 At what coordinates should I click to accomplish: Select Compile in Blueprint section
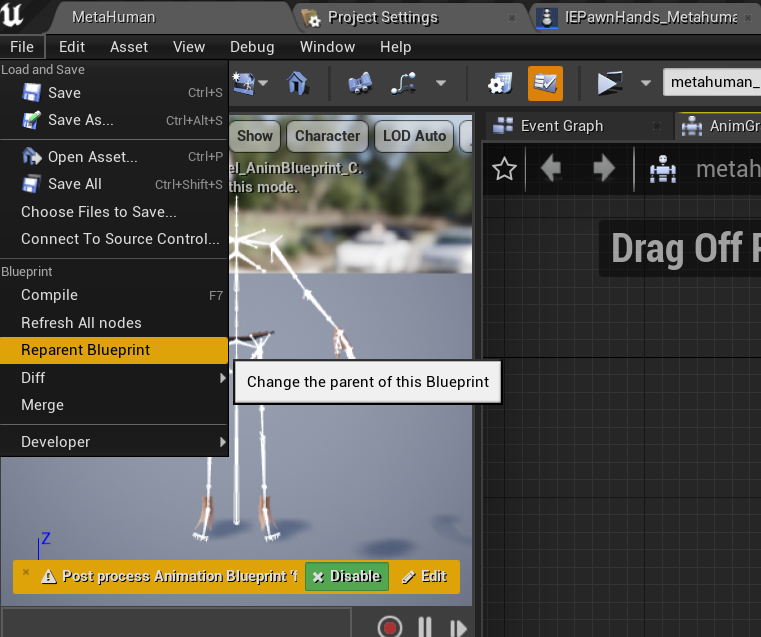point(114,295)
